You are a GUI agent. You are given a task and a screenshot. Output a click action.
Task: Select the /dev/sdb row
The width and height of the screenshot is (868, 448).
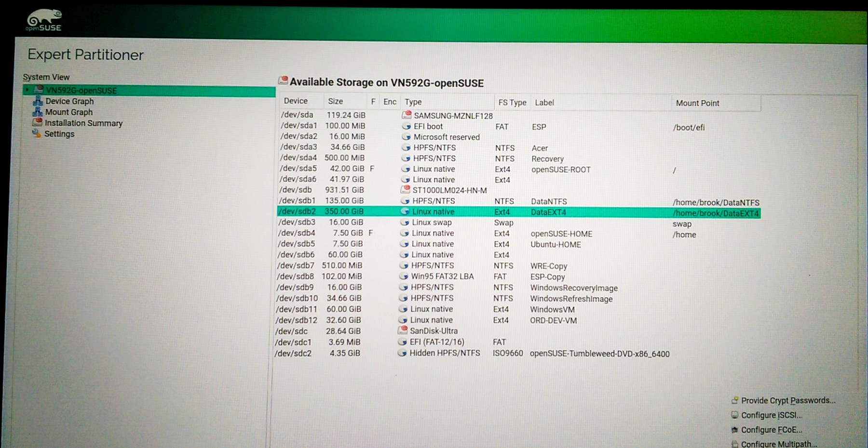519,190
